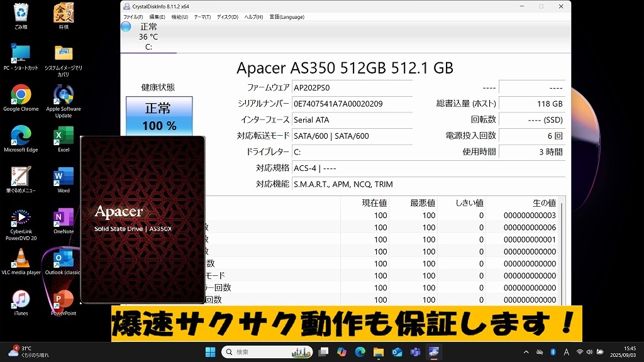
Task: Open the ファイル(F) menu
Action: [133, 17]
